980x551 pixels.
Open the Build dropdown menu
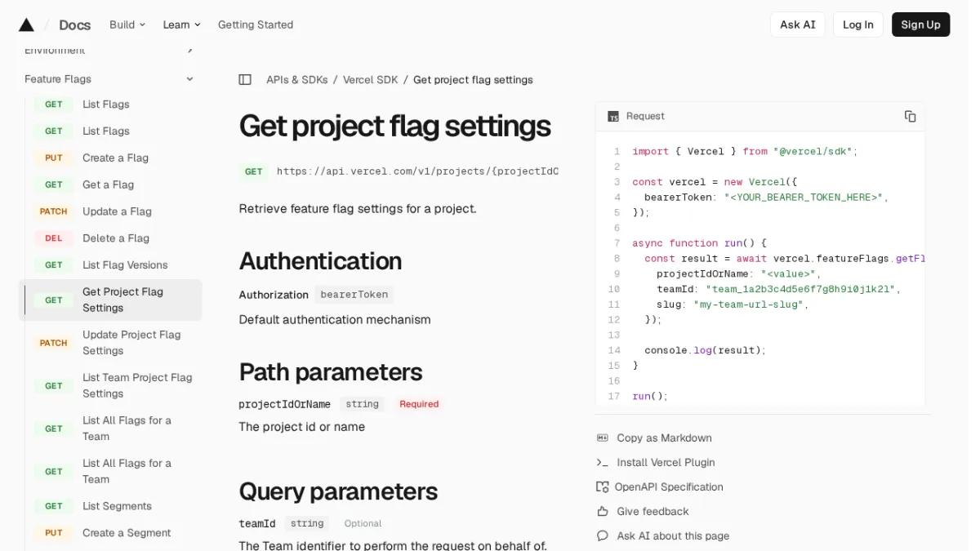(127, 24)
